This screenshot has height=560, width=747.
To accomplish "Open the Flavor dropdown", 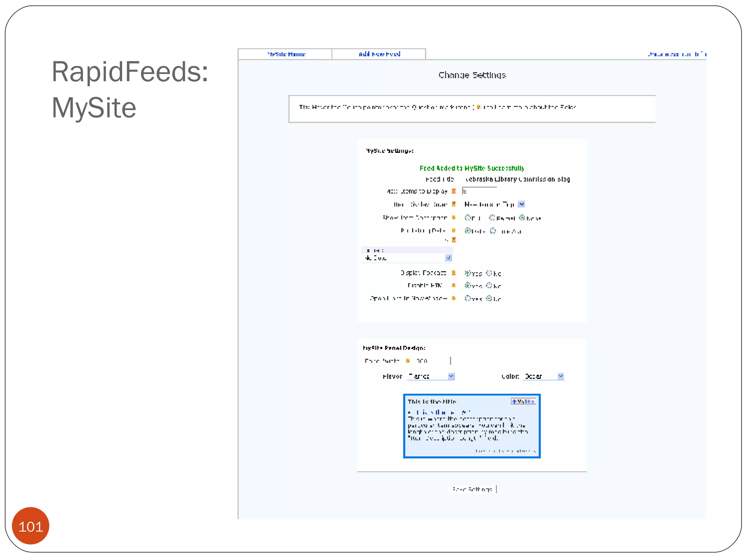I will click(431, 376).
